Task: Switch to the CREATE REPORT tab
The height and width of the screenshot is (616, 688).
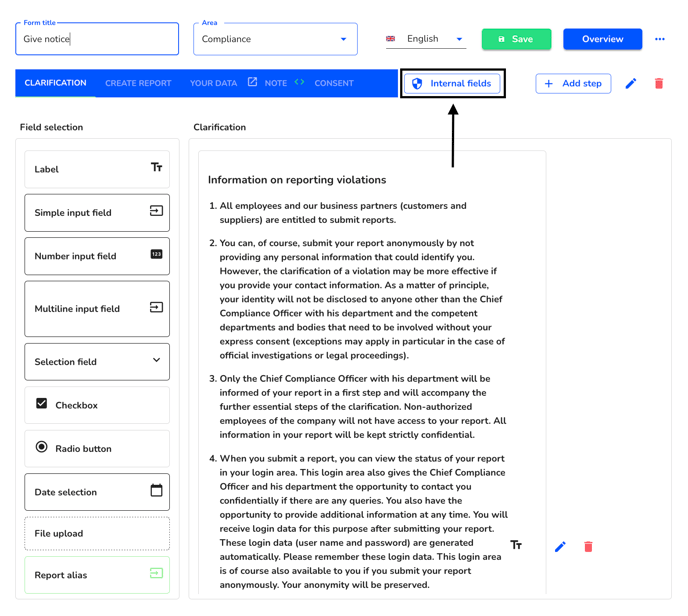Action: click(138, 83)
